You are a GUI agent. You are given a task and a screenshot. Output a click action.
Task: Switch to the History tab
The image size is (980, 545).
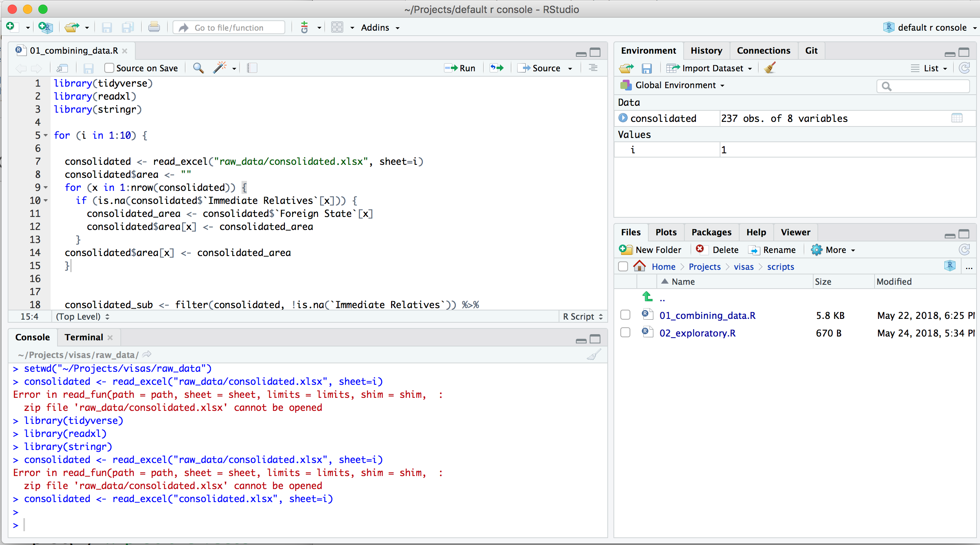click(706, 51)
